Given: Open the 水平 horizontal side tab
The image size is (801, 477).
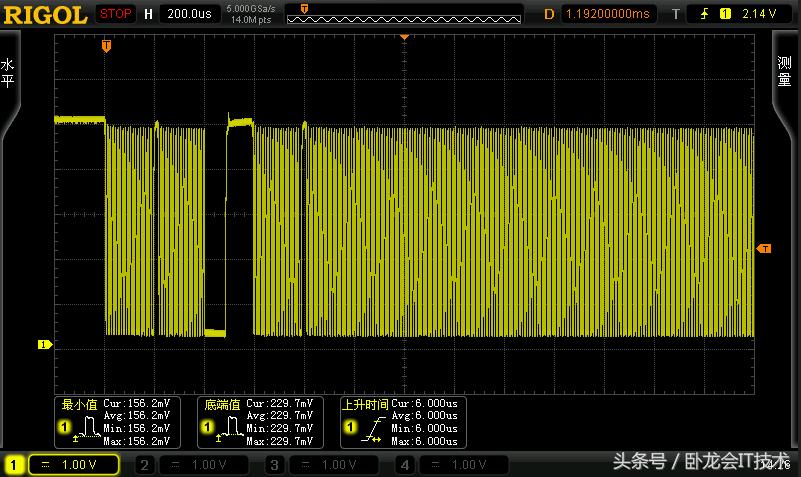Looking at the screenshot, I should click(x=8, y=75).
